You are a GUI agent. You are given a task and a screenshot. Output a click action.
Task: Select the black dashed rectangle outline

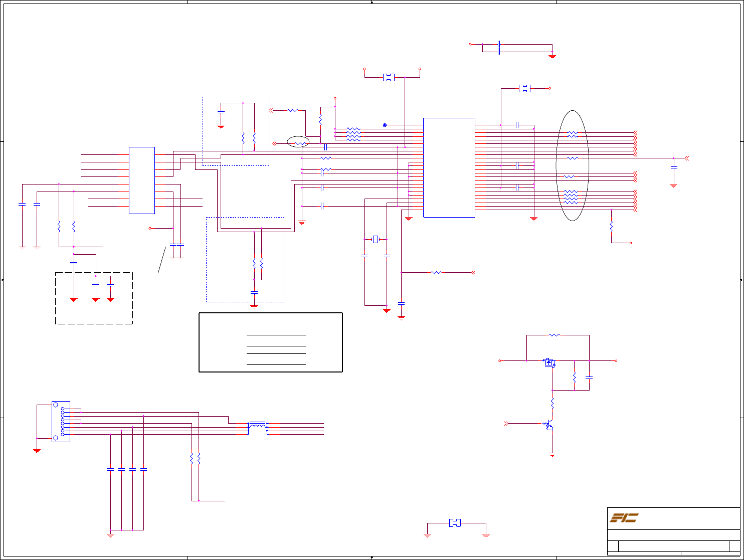(94, 298)
